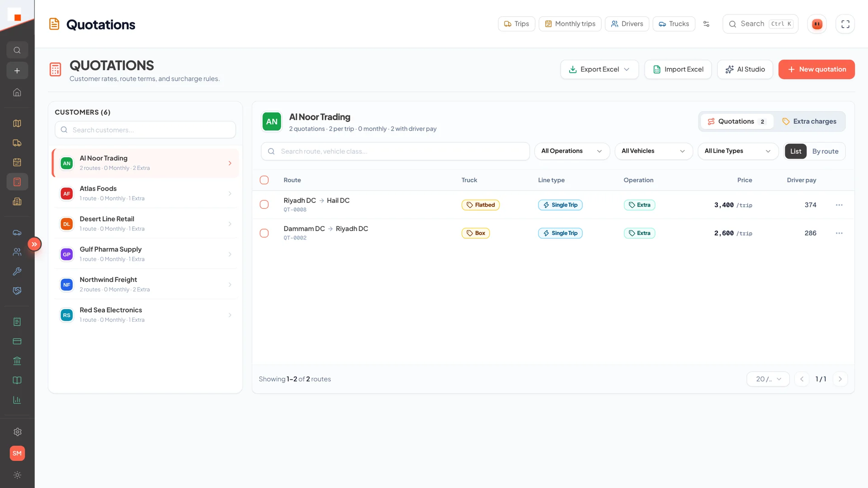Go to the previous page of routes
Screen dimensions: 868x488
click(x=802, y=379)
